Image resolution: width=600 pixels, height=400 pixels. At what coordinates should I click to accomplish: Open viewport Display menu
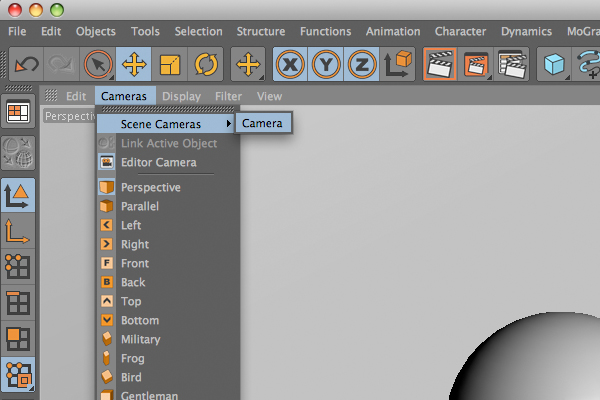[x=181, y=96]
